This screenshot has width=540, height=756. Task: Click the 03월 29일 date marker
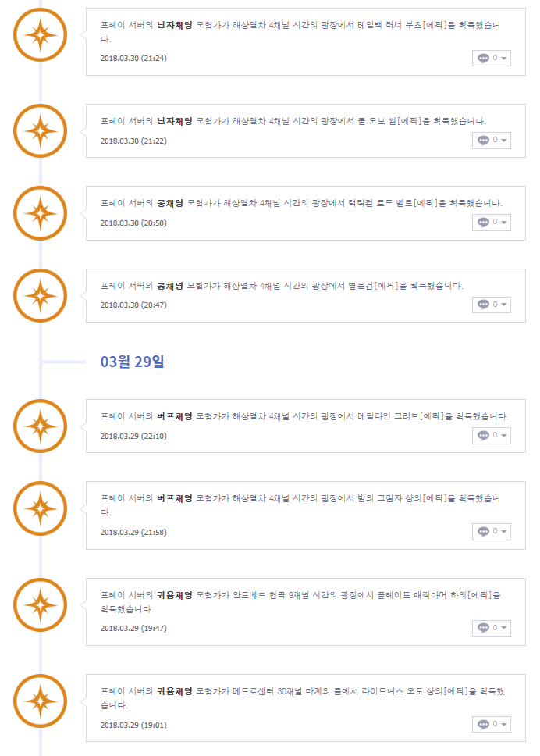coord(132,362)
